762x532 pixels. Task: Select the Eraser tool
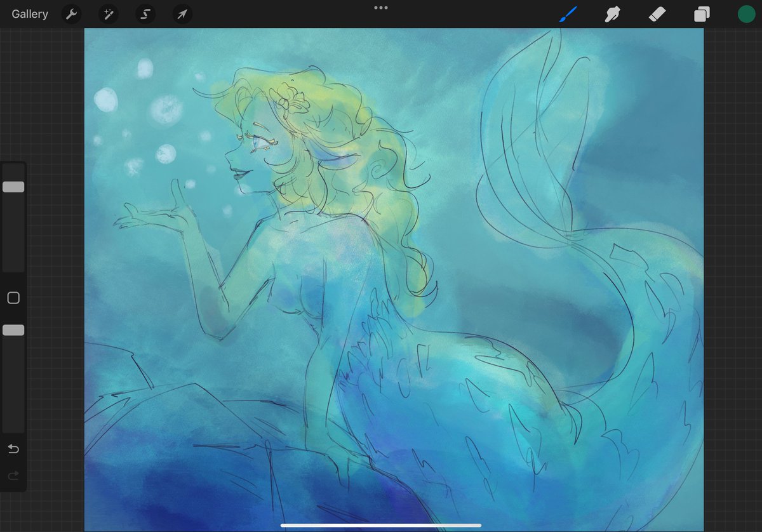pyautogui.click(x=657, y=14)
